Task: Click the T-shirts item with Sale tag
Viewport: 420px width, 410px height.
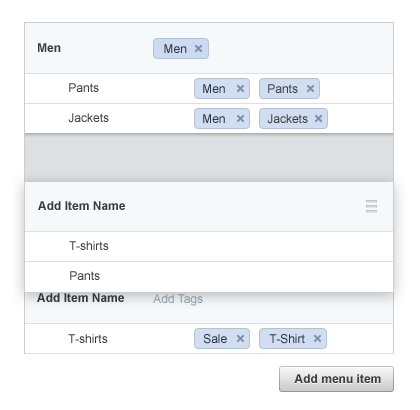Action: 88,339
